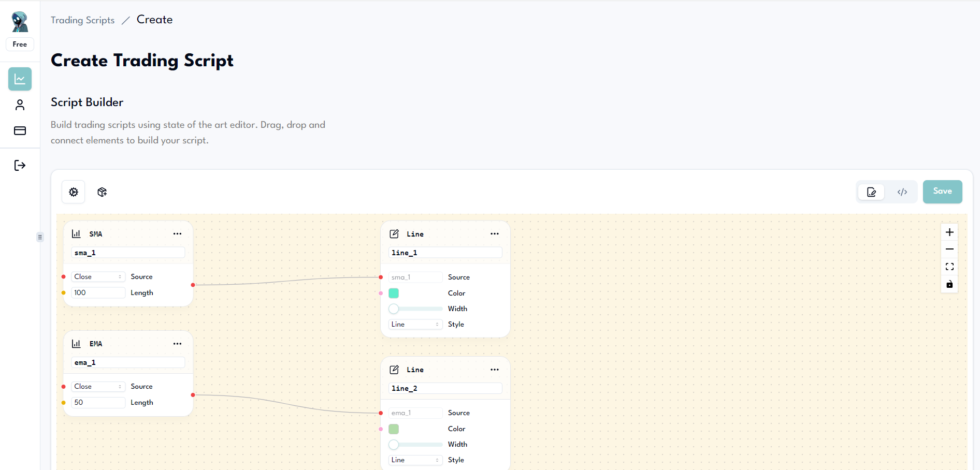980x470 pixels.
Task: Open the canvas settings gear icon
Action: tap(73, 192)
